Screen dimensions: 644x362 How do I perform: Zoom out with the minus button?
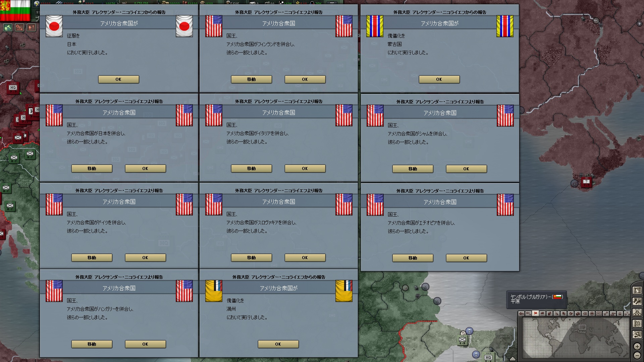637,355
